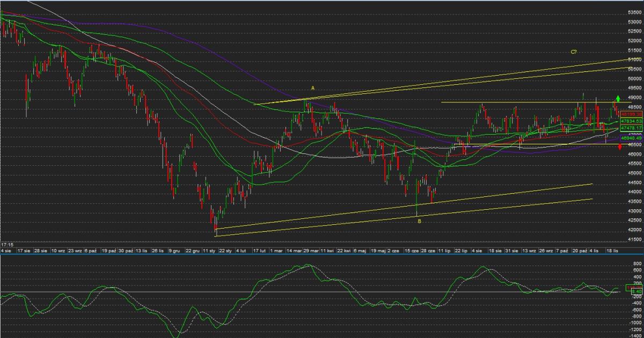Click the 17:15 time label
The height and width of the screenshot is (338, 644).
[7, 244]
